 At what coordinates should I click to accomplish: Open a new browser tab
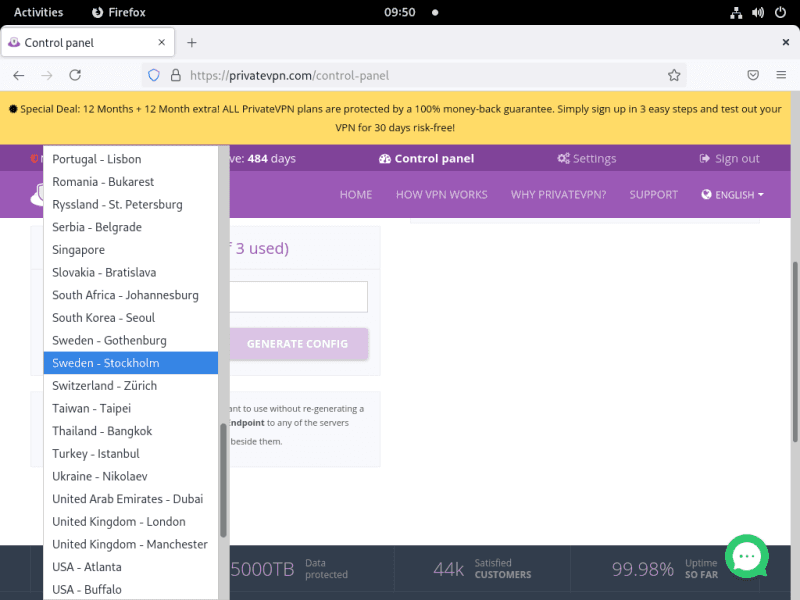pos(192,43)
